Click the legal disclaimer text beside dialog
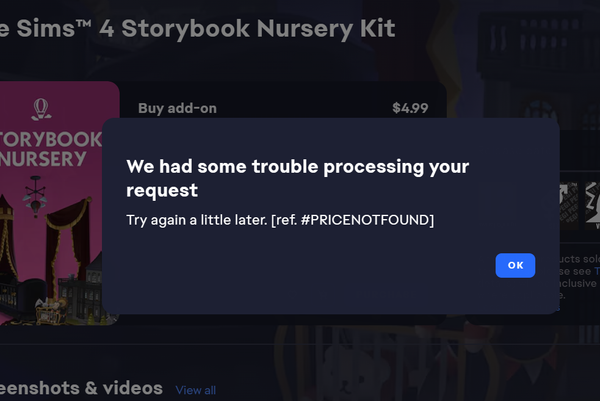 (x=580, y=270)
